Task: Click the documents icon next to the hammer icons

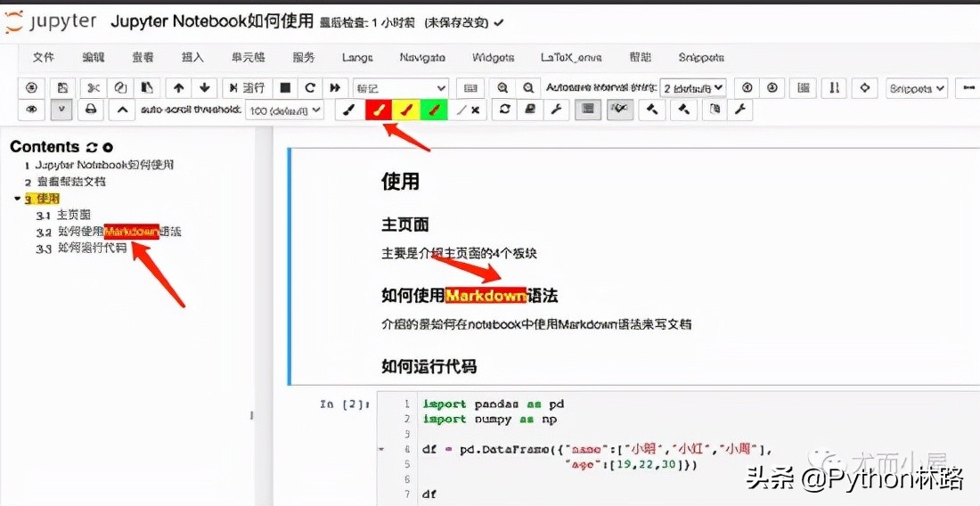Action: (x=715, y=110)
